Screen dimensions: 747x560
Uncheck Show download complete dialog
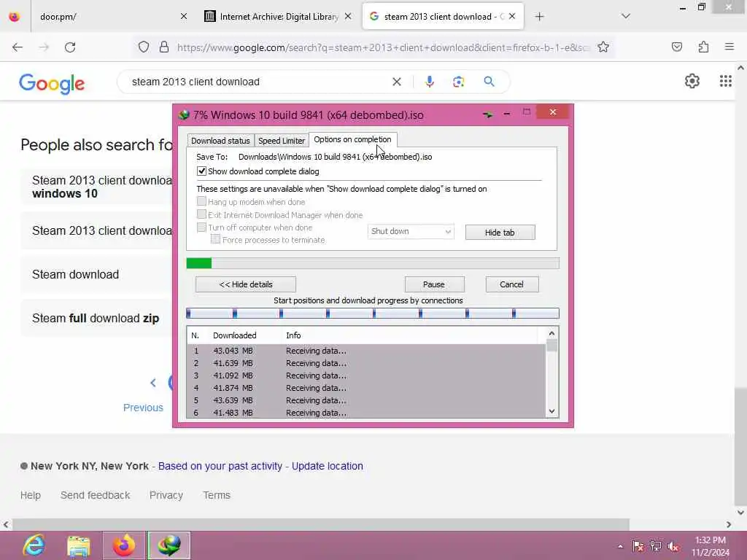(x=201, y=171)
